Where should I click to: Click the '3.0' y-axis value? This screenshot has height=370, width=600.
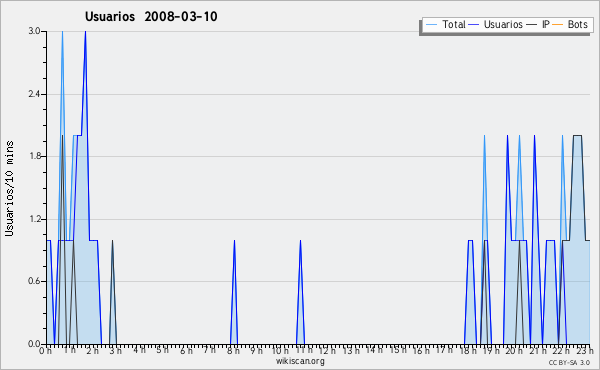click(x=35, y=31)
